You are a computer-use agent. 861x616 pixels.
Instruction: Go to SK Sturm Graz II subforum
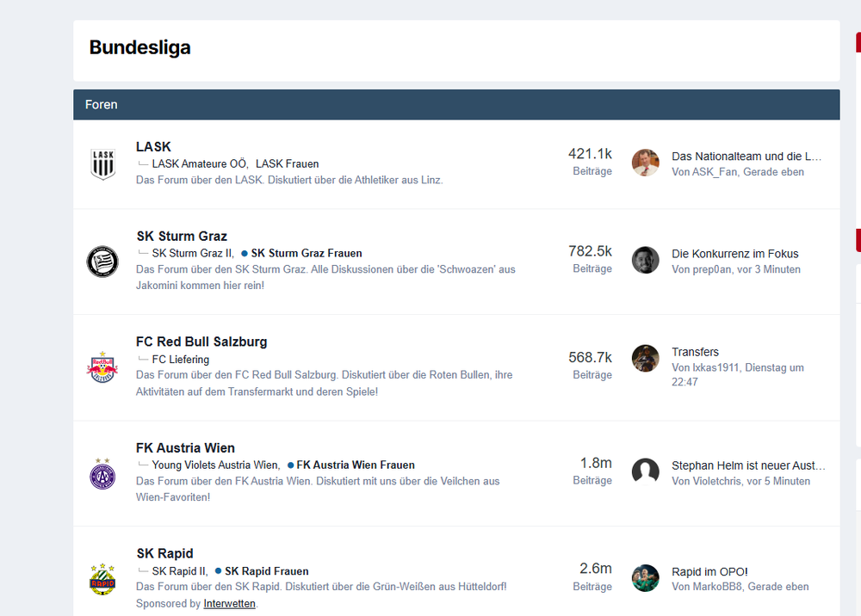tap(192, 254)
